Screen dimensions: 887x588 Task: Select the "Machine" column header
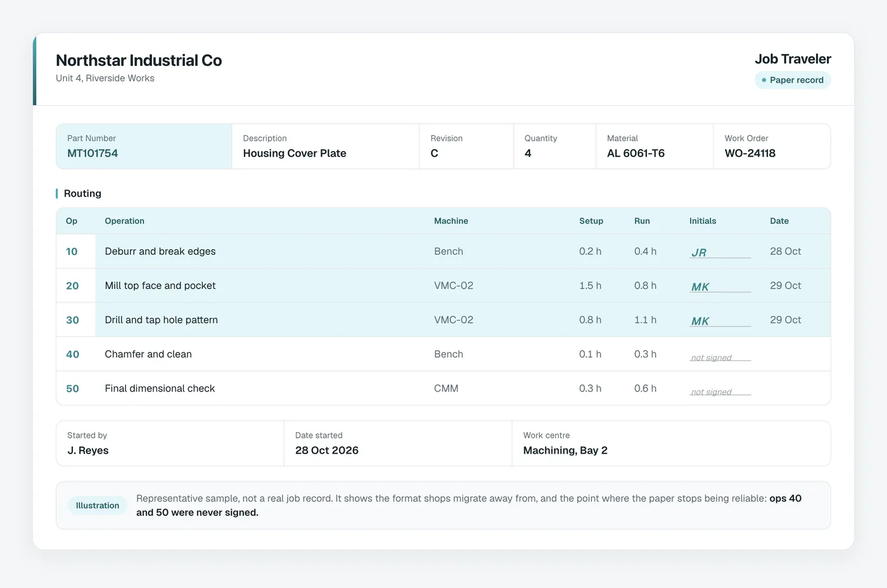tap(451, 221)
